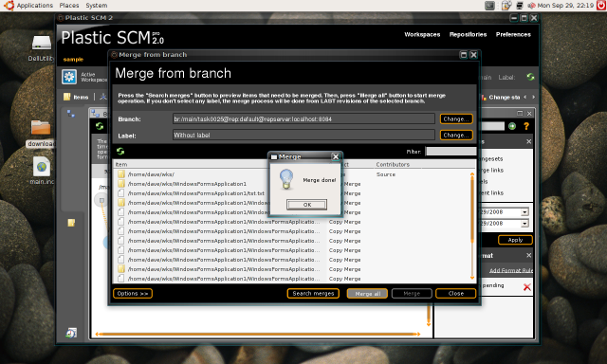Screen dimensions: 607x364
Task: Click the merge list vertical scrollbar
Action: pyautogui.click(x=472, y=226)
